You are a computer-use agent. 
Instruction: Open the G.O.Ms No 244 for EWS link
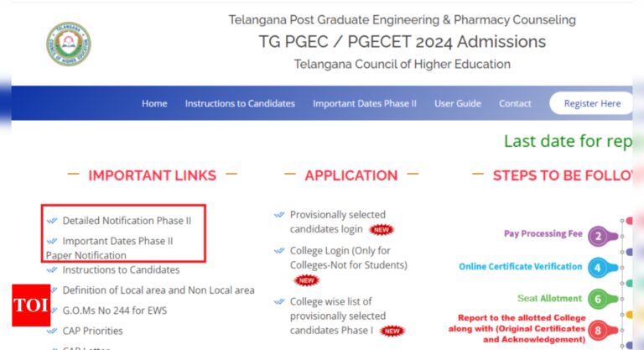[x=115, y=311]
